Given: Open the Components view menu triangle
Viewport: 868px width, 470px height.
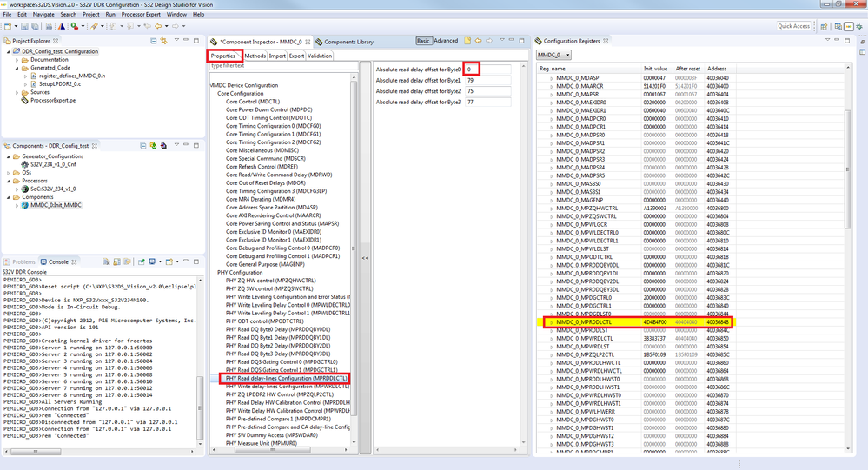Looking at the screenshot, I should 176,145.
